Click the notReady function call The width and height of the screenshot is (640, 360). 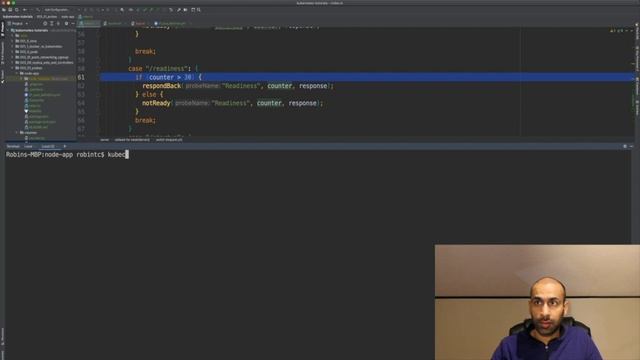point(156,103)
